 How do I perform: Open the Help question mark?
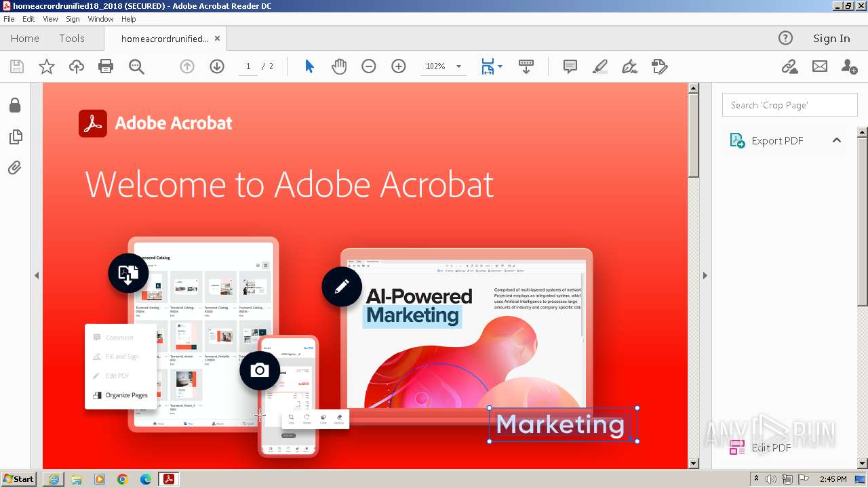(x=785, y=38)
